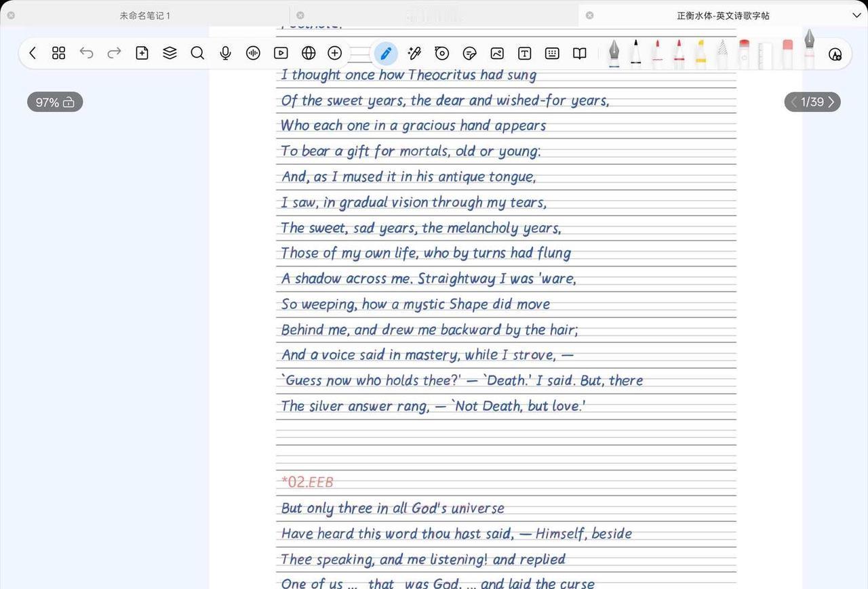
Task: Open the play-button video icon
Action: (x=281, y=53)
